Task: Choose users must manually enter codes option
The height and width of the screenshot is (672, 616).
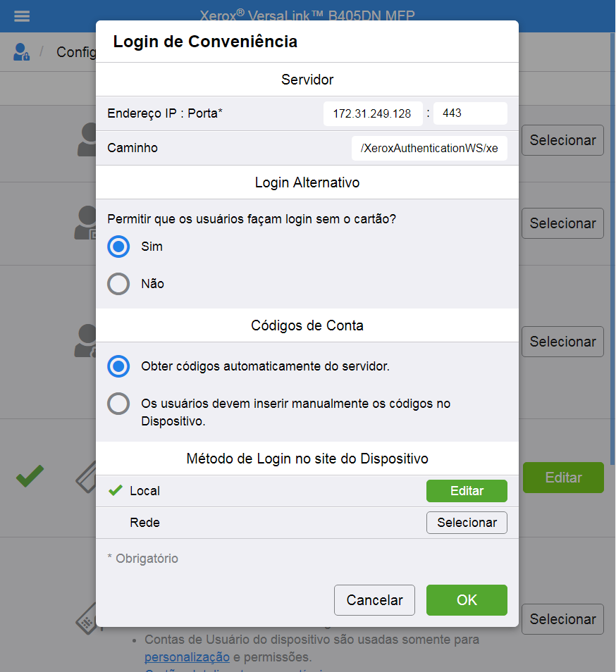Action: (118, 404)
